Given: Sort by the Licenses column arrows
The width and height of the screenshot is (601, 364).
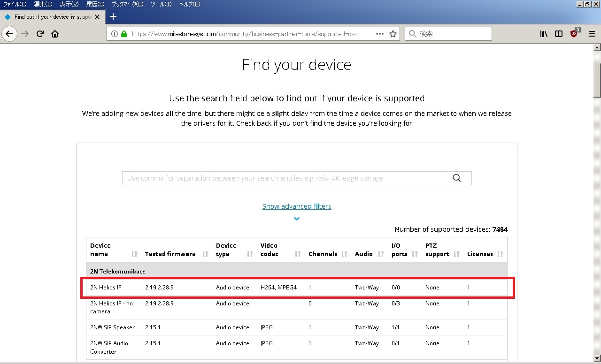Looking at the screenshot, I should 500,254.
